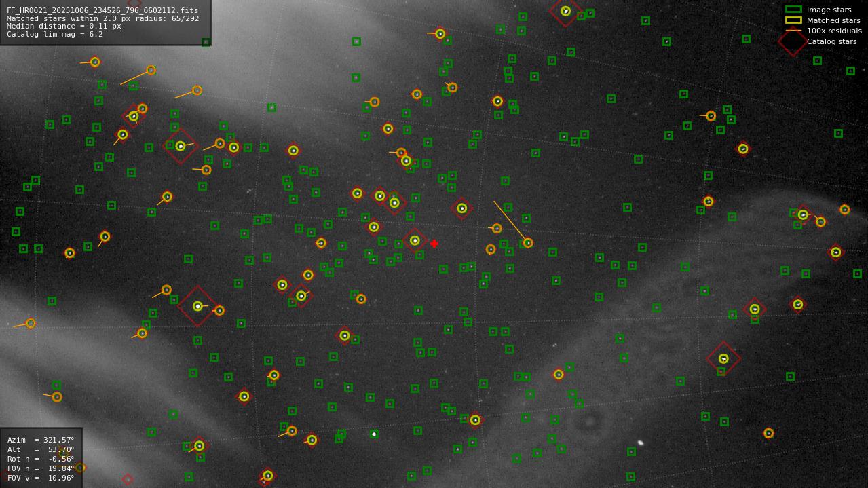868x488 pixels.
Task: Click the '100x residuals' legend label
Action: point(834,31)
